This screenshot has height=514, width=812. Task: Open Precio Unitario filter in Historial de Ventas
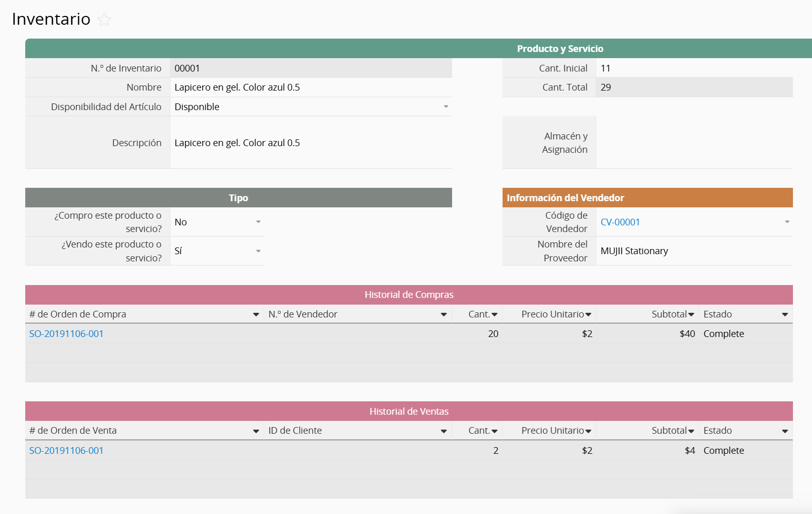pyautogui.click(x=588, y=431)
